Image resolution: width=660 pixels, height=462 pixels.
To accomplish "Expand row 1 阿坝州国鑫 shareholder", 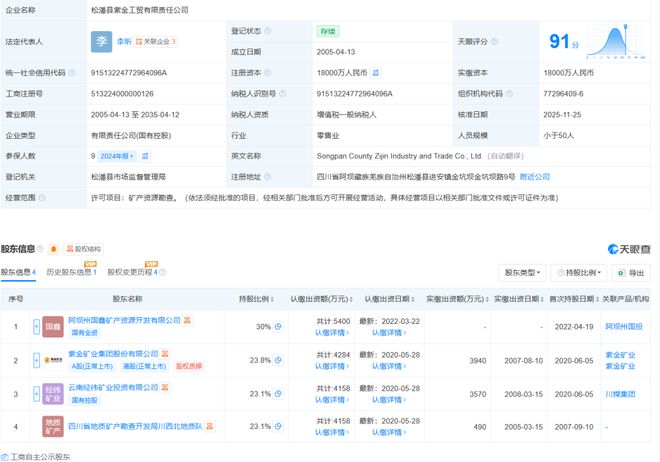I will click(x=35, y=326).
